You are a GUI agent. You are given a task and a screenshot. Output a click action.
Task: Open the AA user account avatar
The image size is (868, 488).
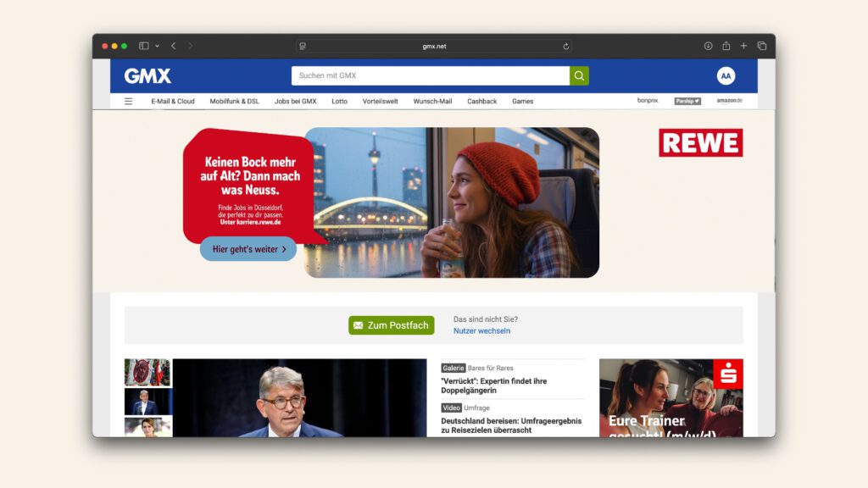[x=726, y=76]
